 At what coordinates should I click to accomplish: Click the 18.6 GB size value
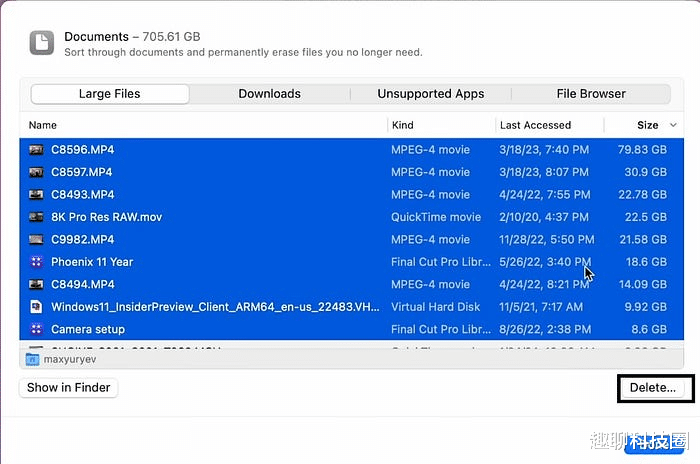pyautogui.click(x=646, y=262)
